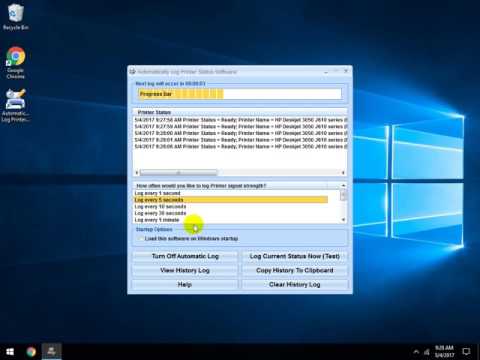Select the printer software taskbar icon
The image size is (480, 360).
(52, 351)
